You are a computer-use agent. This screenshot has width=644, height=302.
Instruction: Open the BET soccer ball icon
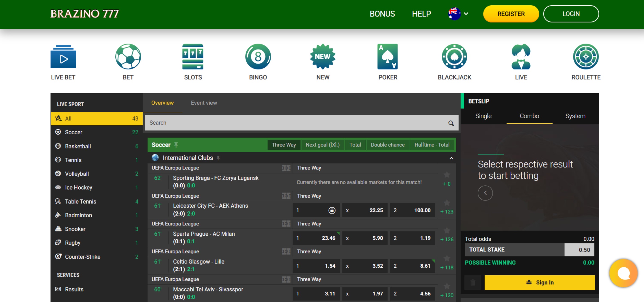pos(128,57)
